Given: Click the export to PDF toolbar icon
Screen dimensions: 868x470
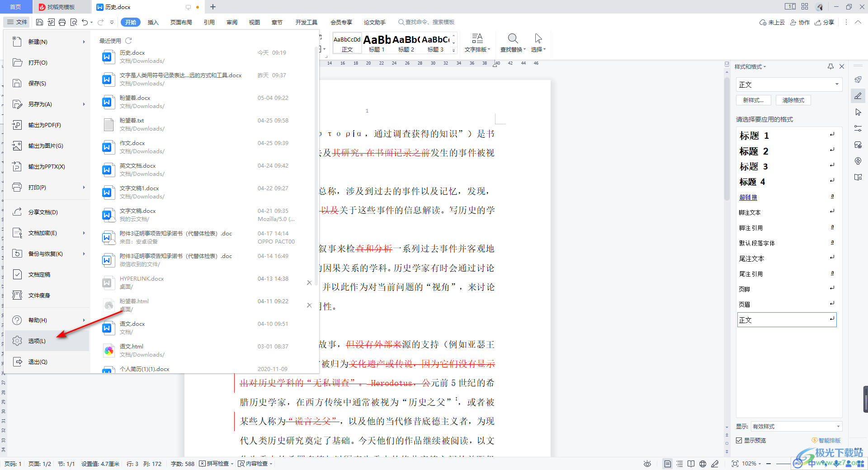Looking at the screenshot, I should (51, 22).
